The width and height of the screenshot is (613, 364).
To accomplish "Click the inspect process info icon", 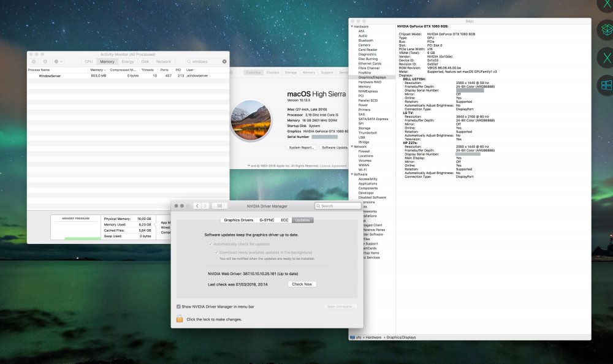I will point(45,61).
